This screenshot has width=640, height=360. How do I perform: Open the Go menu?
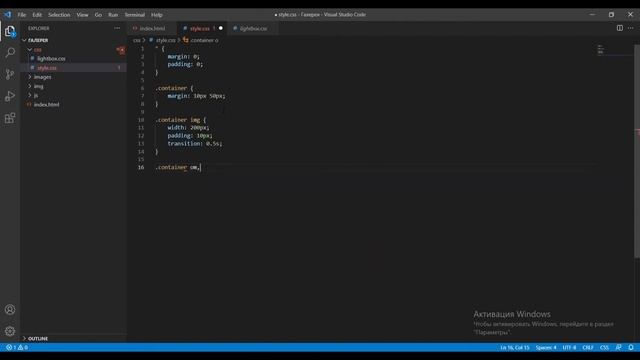98,15
